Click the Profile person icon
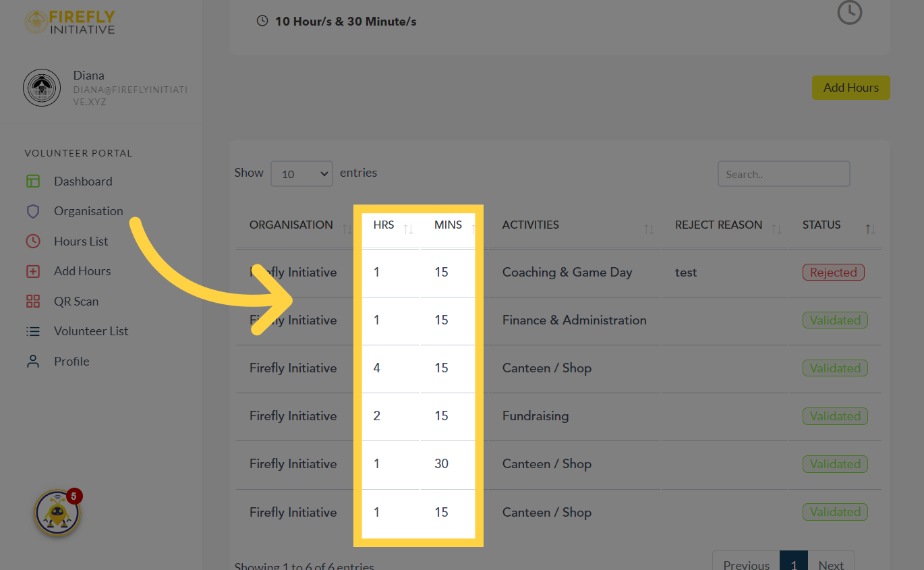Screen dimensions: 924x570 33,362
